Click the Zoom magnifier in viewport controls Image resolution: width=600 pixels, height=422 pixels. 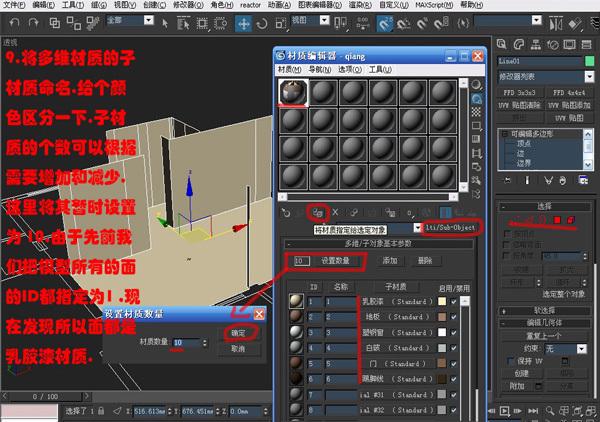tap(550, 411)
